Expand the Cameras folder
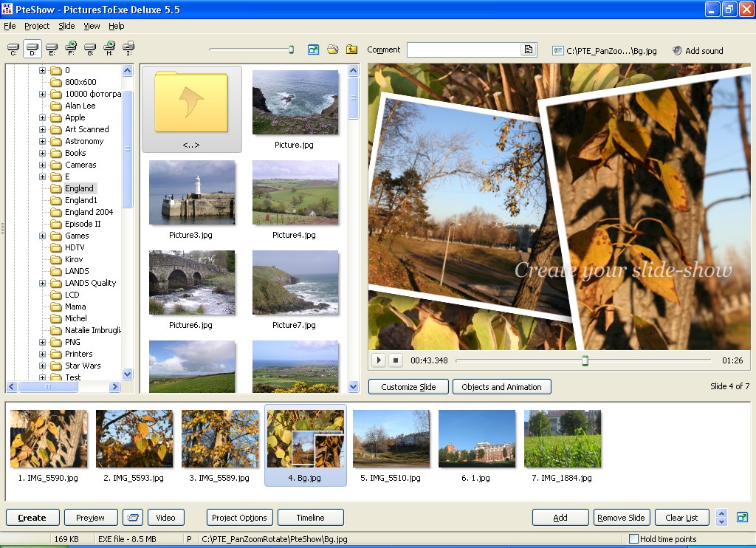 (42, 165)
